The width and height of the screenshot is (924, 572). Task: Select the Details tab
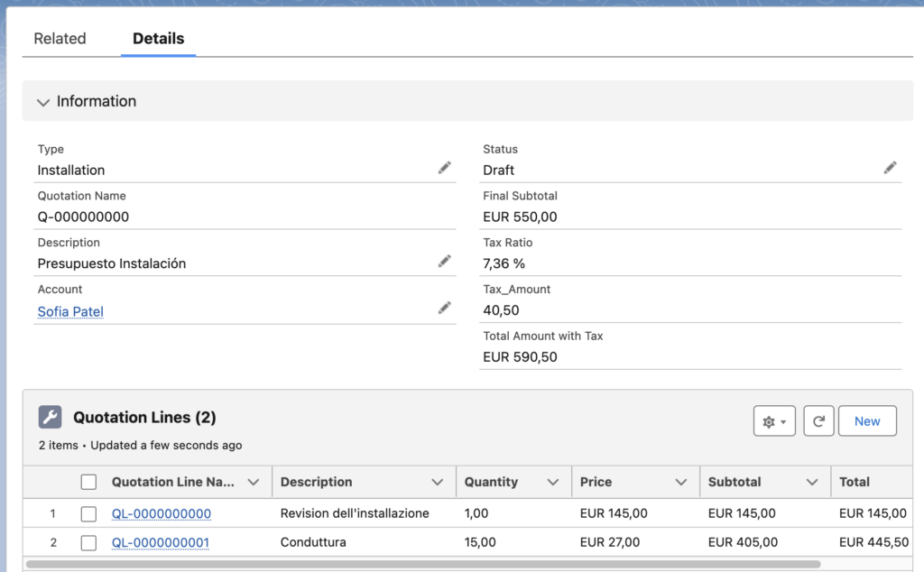tap(159, 38)
